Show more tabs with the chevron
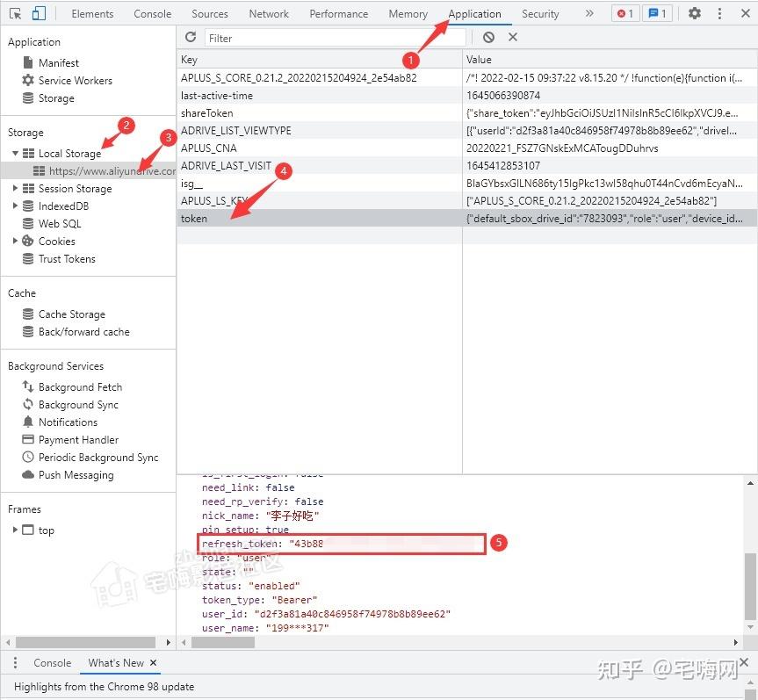 pos(589,13)
